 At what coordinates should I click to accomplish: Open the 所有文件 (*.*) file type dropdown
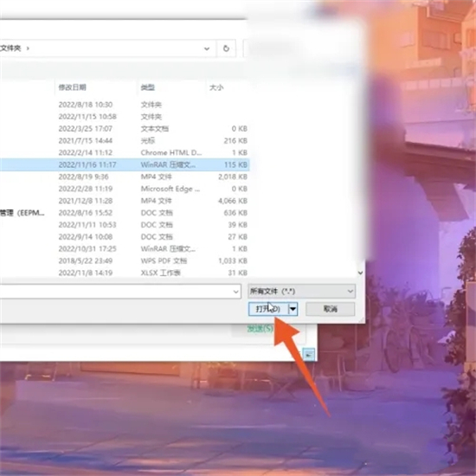pyautogui.click(x=302, y=292)
